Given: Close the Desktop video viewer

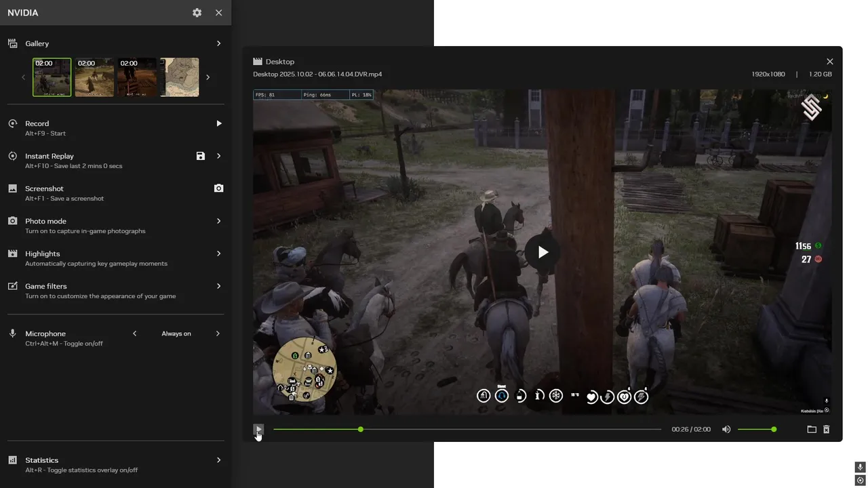Looking at the screenshot, I should 829,62.
